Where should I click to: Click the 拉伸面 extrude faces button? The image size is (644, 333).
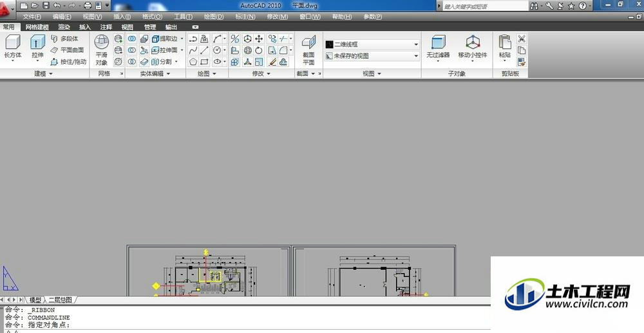tap(165, 50)
